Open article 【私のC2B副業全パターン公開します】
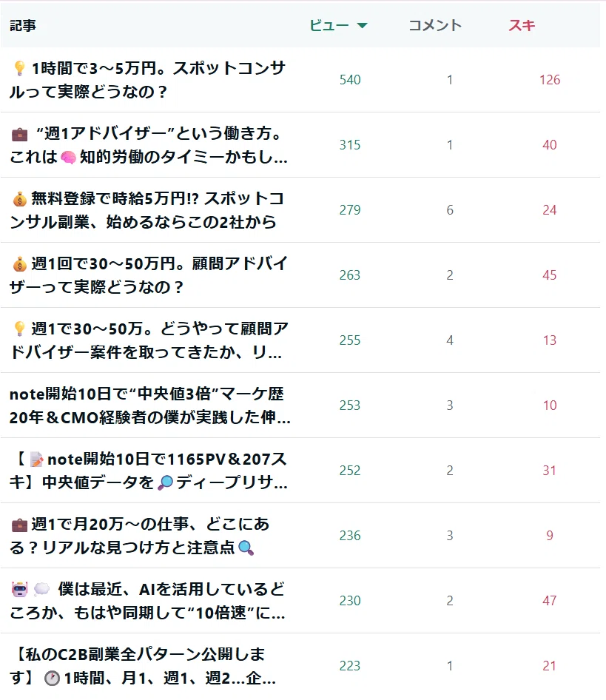 143,666
